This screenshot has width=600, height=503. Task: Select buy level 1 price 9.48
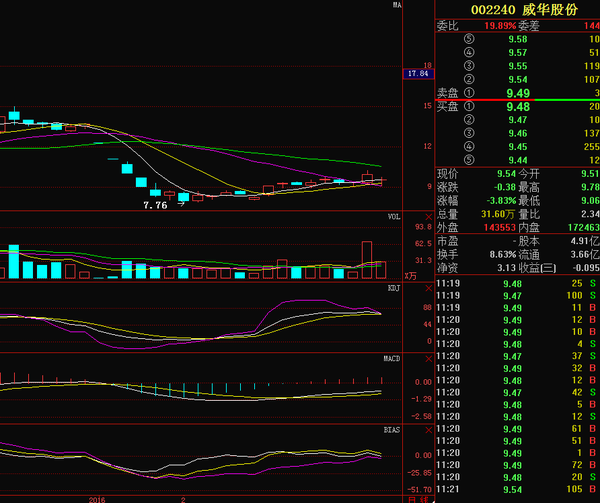(518, 107)
